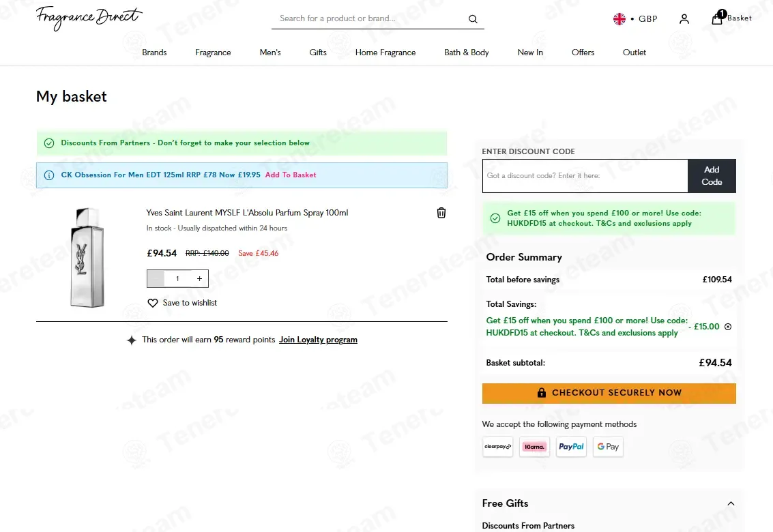Click Checkout Securely Now button
Image resolution: width=773 pixels, height=532 pixels.
(609, 393)
